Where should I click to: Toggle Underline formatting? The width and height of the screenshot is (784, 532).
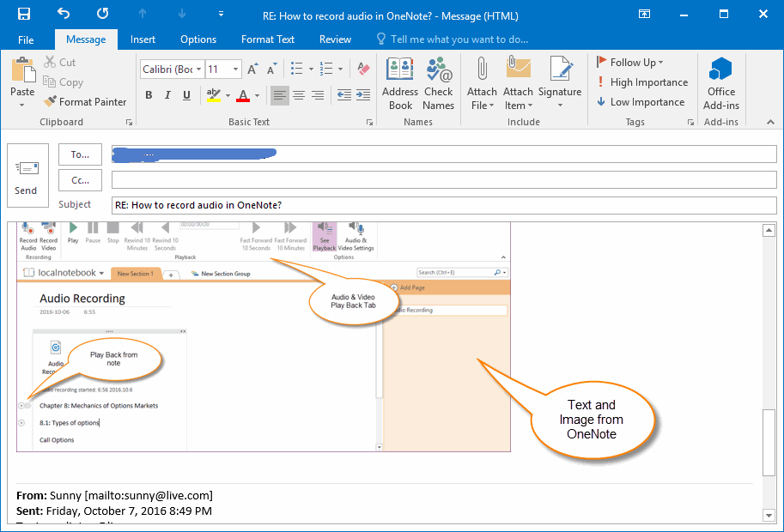(186, 95)
